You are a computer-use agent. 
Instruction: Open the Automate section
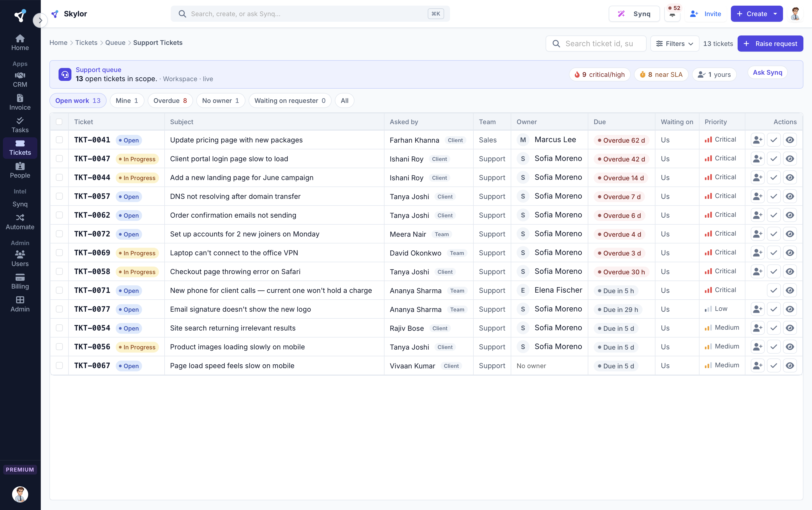(x=20, y=222)
